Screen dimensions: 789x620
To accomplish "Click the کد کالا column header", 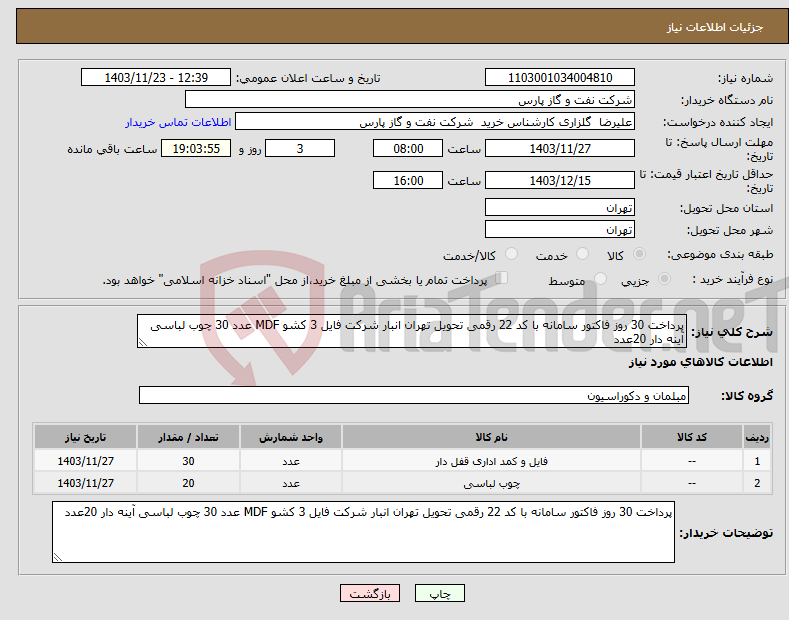I will 692,437.
